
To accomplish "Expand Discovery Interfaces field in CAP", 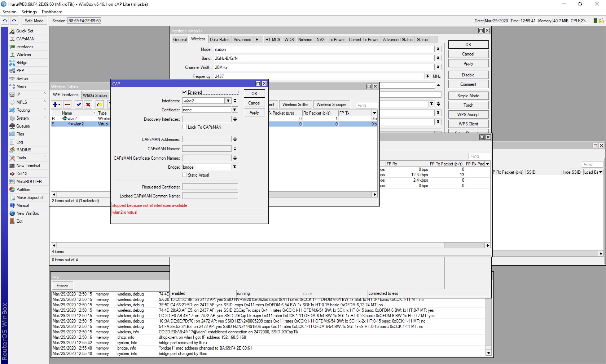I will (235, 119).
